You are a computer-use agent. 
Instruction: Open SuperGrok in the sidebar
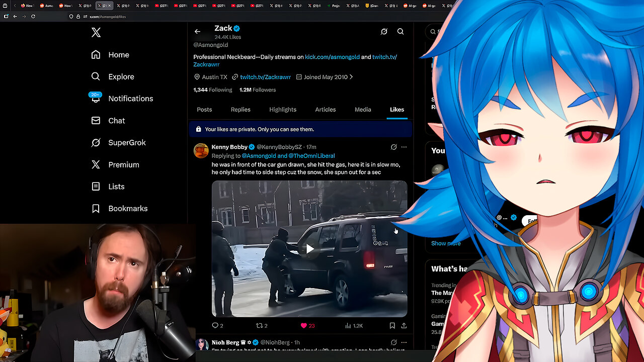119,142
